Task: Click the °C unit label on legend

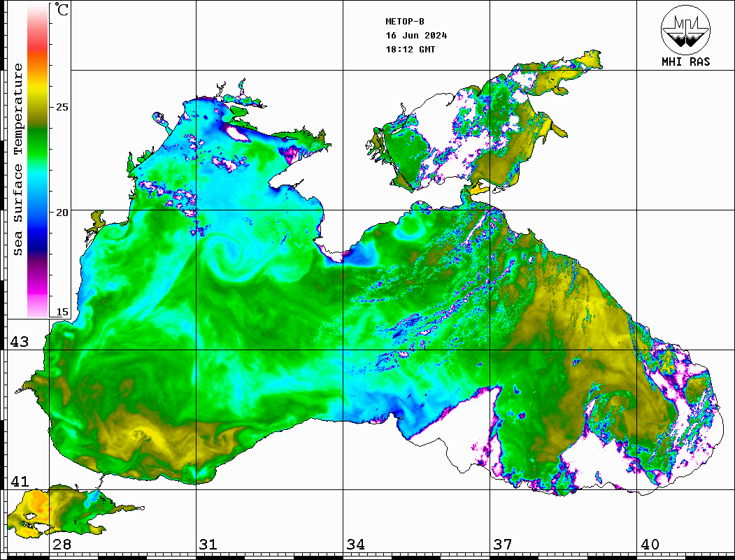Action: 62,9
